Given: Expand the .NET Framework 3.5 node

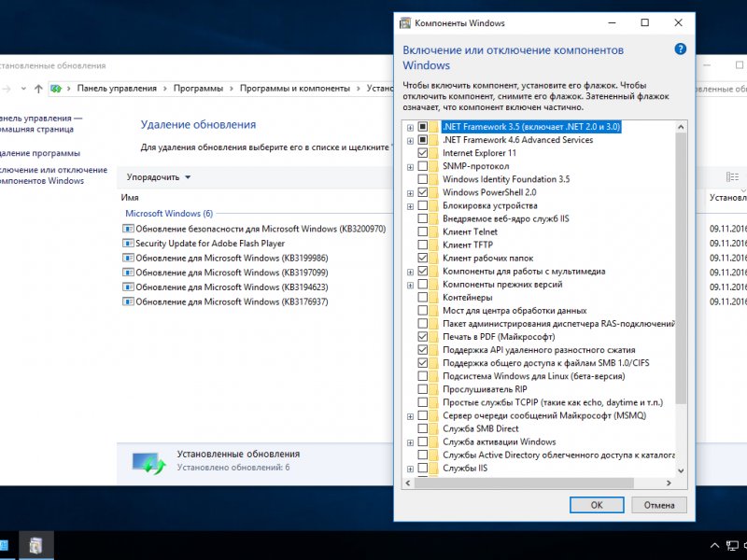Looking at the screenshot, I should 410,128.
